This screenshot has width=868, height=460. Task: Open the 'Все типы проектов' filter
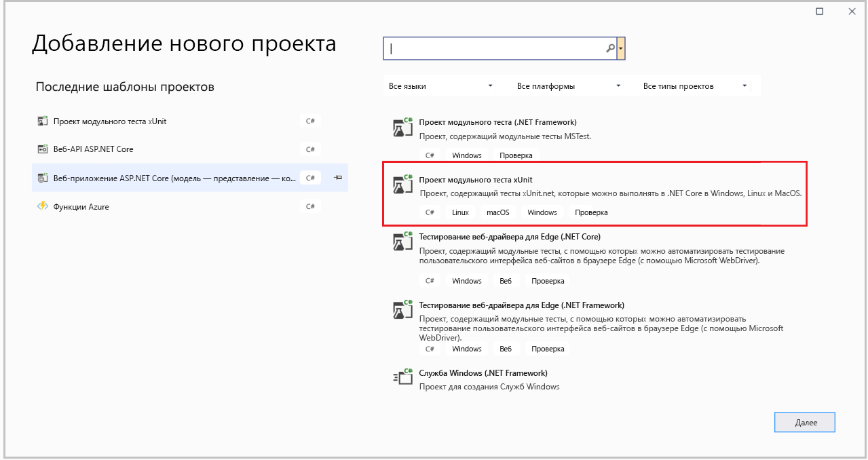click(696, 86)
